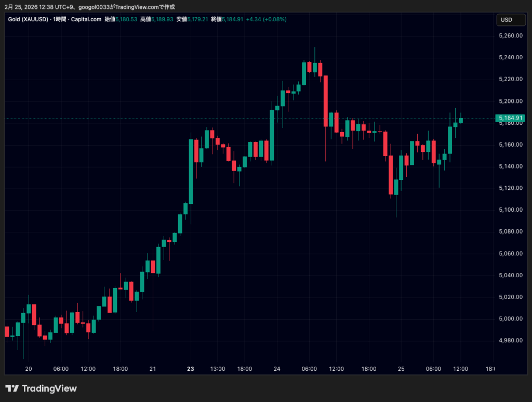This screenshot has height=402, width=532.
Task: Click the 4,980.00 price axis label
Action: (510, 340)
